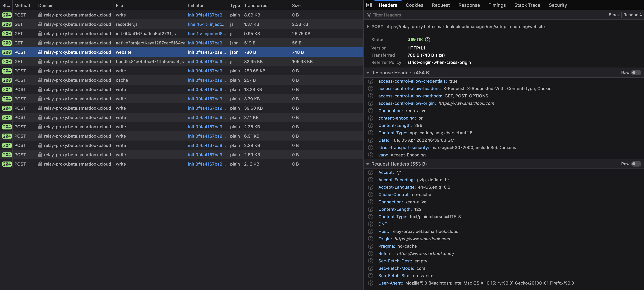Screen dimensions: 644x290
Task: Open the Timings tab
Action: click(497, 5)
